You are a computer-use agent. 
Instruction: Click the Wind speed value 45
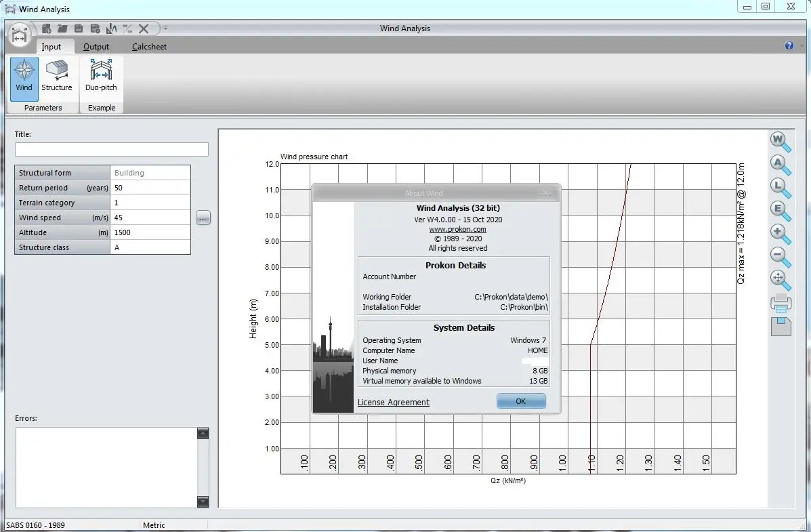pos(150,218)
